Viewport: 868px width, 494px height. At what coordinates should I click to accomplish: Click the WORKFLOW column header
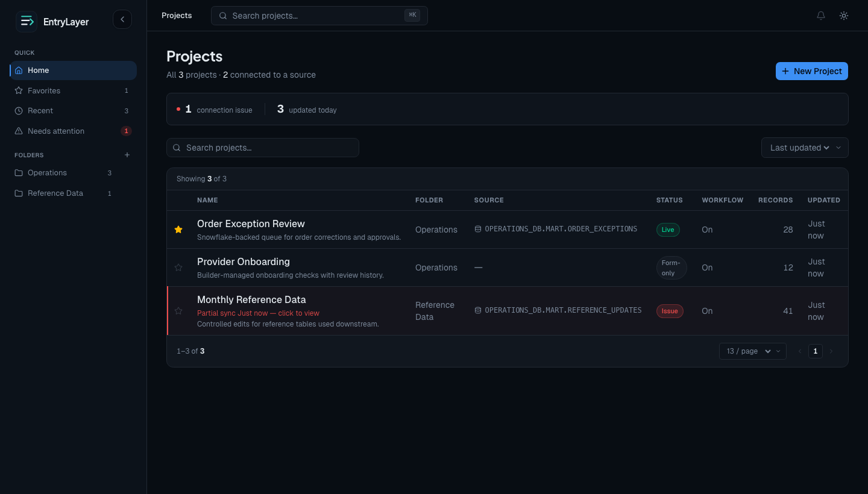coord(723,200)
